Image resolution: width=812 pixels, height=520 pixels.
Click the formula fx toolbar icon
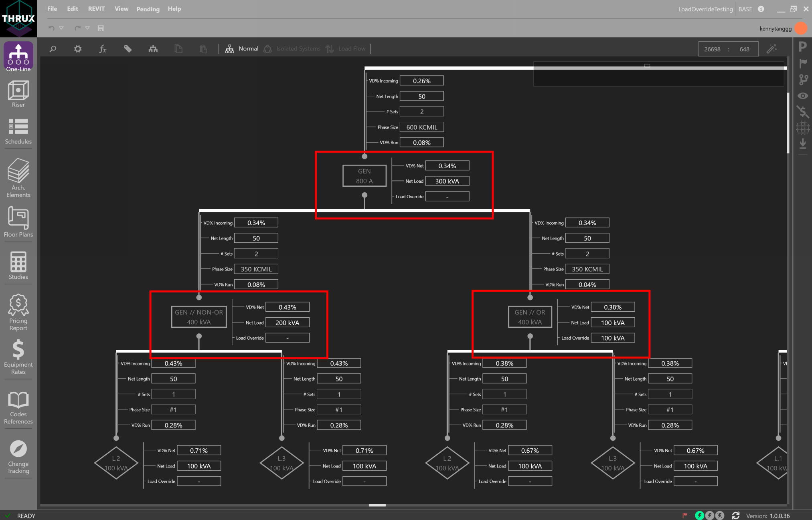point(103,49)
